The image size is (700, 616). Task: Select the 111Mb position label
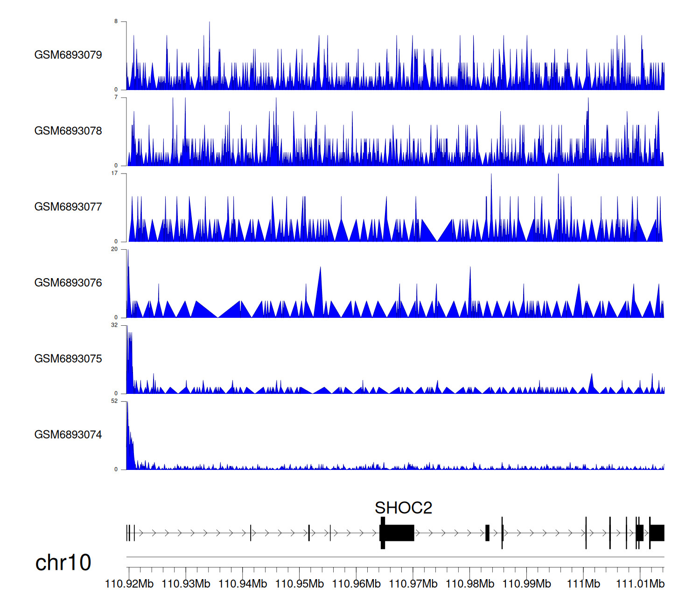point(583,584)
